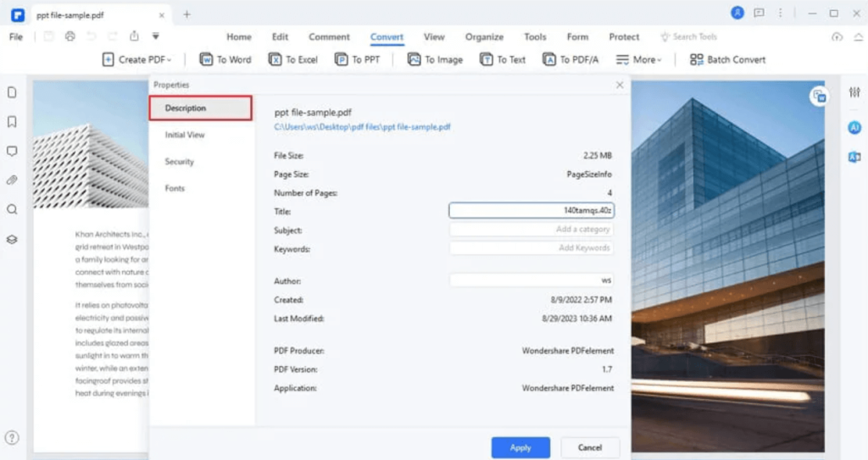
Task: Open the quick access toolbar customize arrow
Action: pos(156,36)
